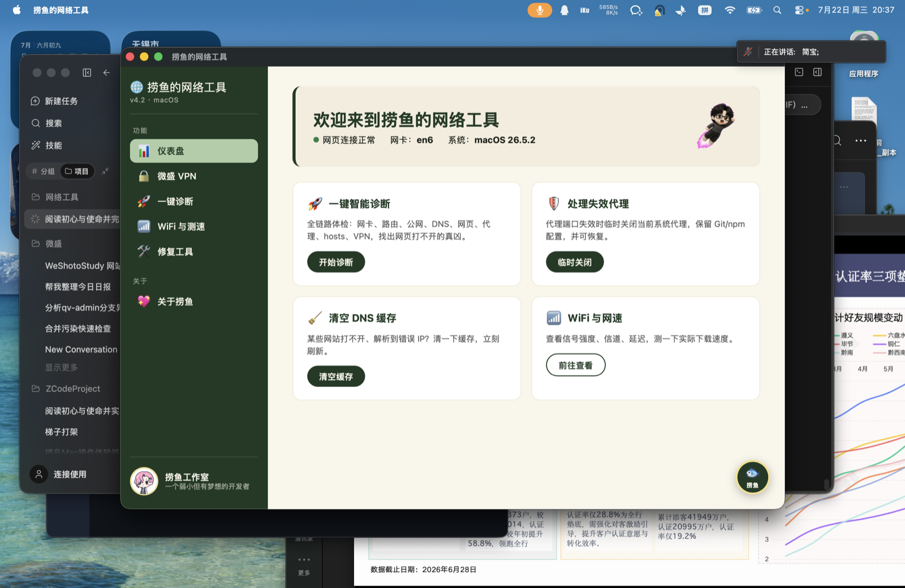This screenshot has width=905, height=588.
Task: Click 显示更多 link
Action: 62,367
